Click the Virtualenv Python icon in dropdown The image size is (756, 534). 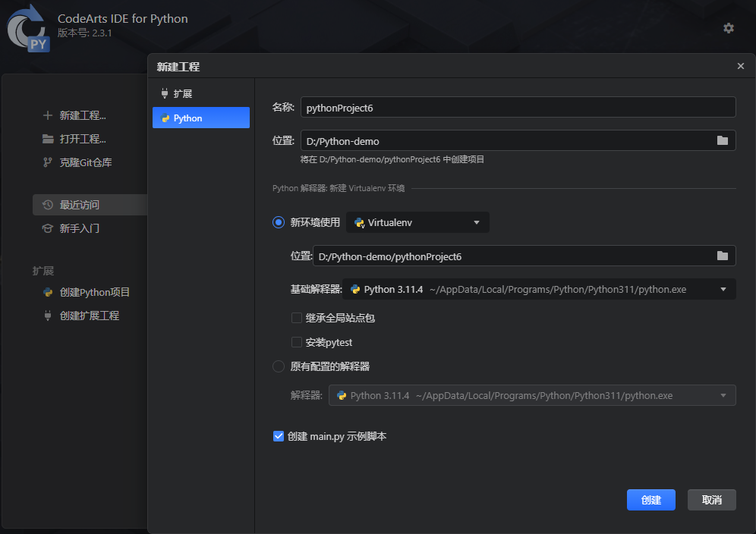(359, 223)
